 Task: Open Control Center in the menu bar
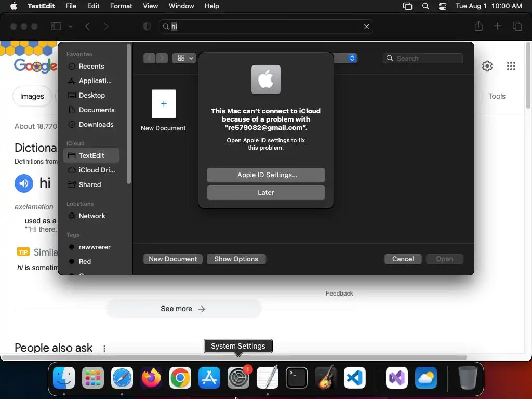tap(443, 6)
